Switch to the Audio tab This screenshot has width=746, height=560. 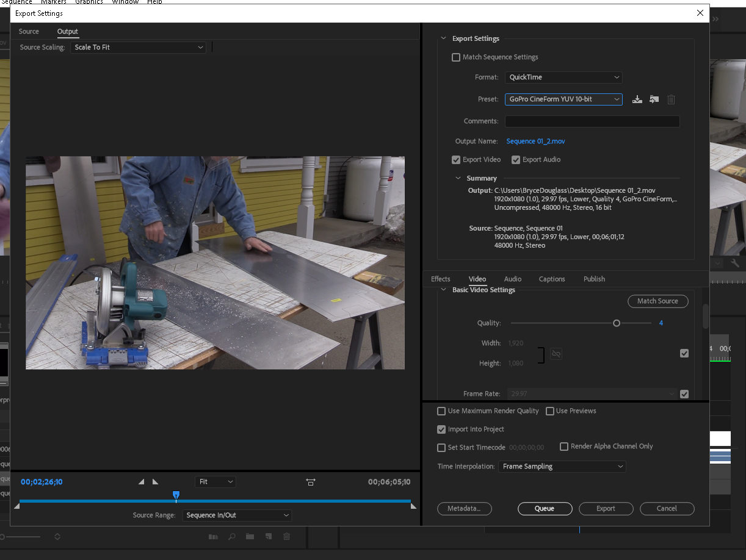coord(512,279)
